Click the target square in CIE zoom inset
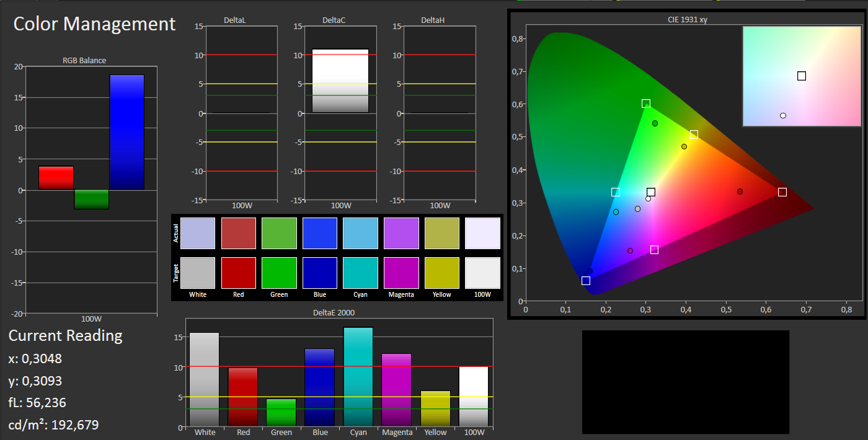Viewport: 868px width, 440px height. click(802, 76)
